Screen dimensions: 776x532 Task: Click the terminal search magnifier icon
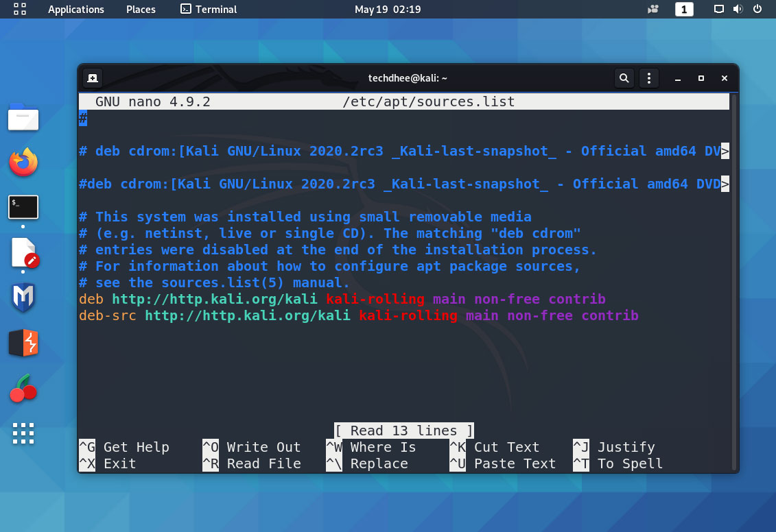tap(624, 78)
